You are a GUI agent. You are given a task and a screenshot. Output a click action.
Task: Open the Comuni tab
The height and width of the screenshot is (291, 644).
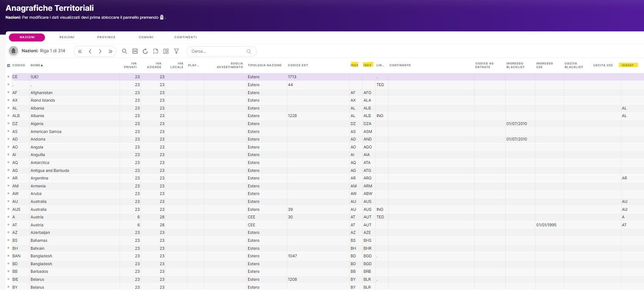tap(146, 37)
